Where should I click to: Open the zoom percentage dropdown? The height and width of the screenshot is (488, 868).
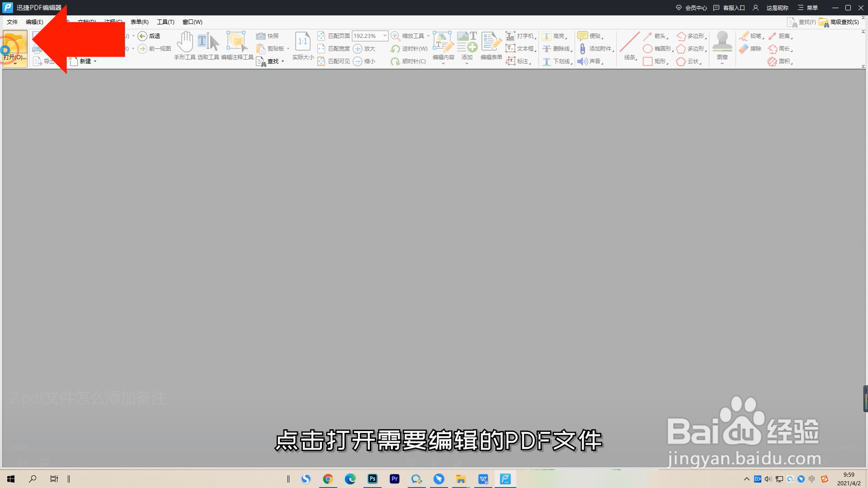(385, 36)
